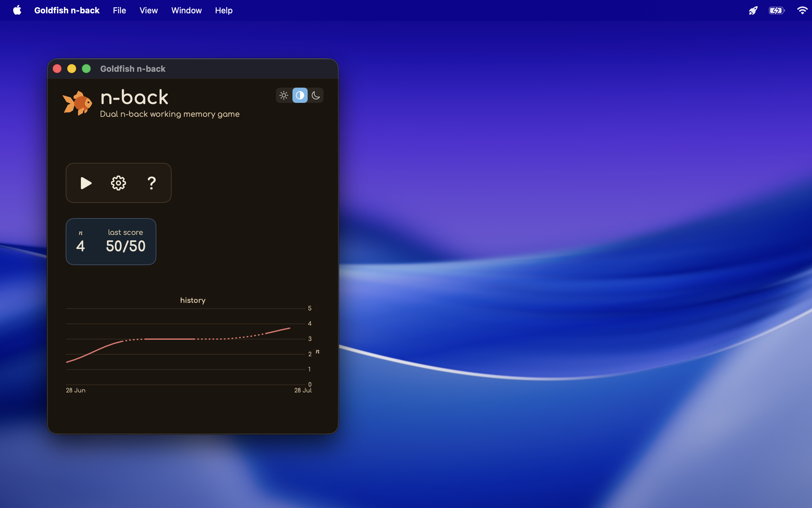The image size is (812, 508).
Task: Click the Dual n-back working memory game subtitle
Action: 170,114
